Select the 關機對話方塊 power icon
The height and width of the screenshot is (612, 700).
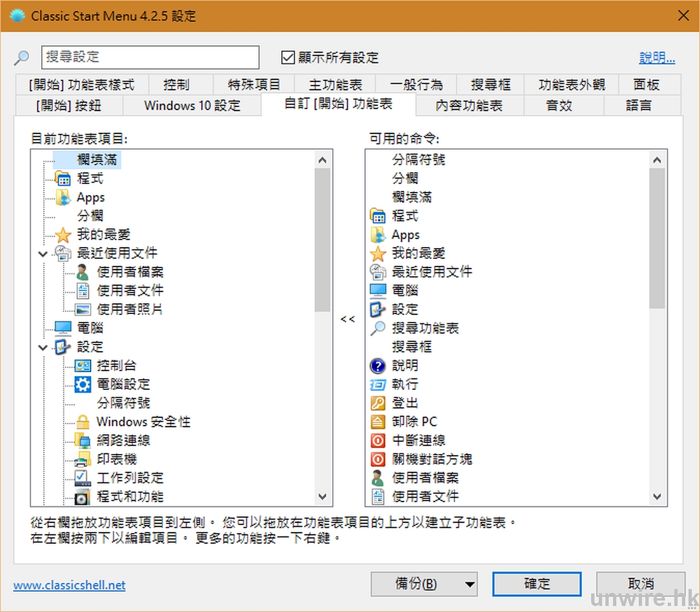(378, 459)
